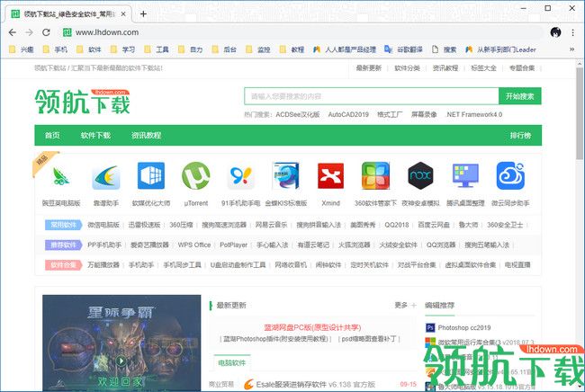Open 软件分类 in top links
The height and width of the screenshot is (392, 585).
[407, 67]
